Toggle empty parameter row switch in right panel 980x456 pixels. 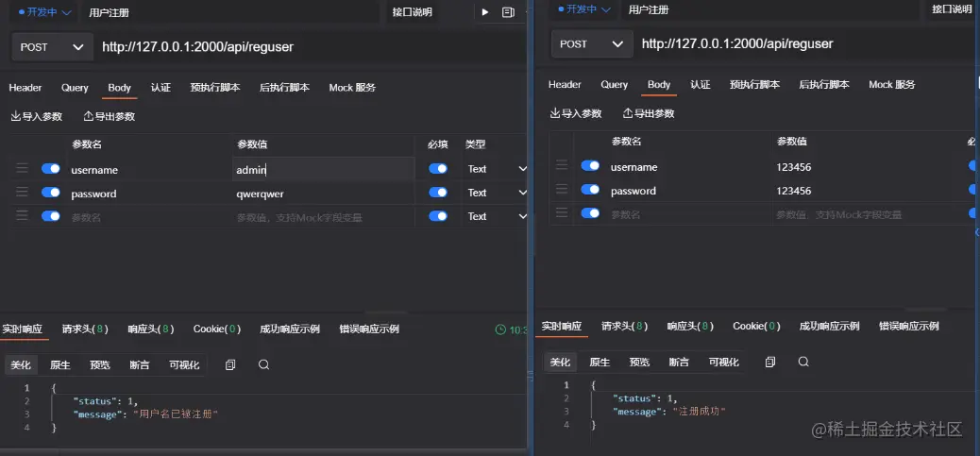click(591, 213)
